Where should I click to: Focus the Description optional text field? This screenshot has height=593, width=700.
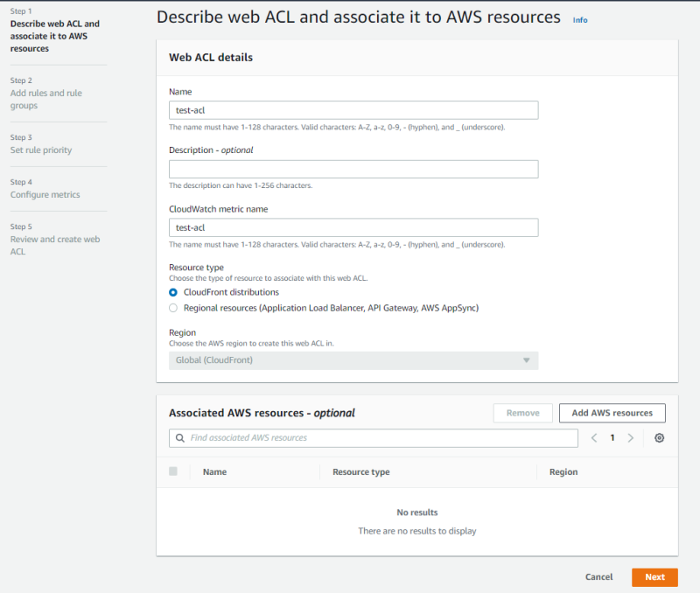click(x=353, y=170)
